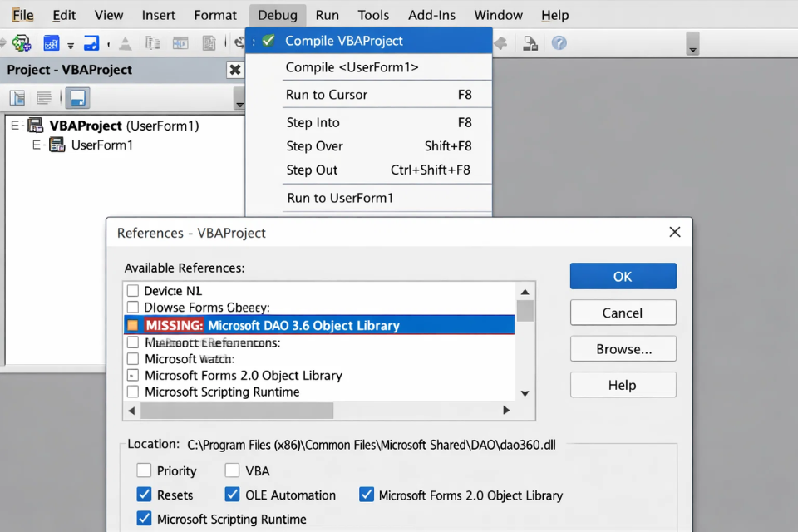Click the Toggle Folders icon in Project panel
Viewport: 798px width, 532px height.
[77, 98]
